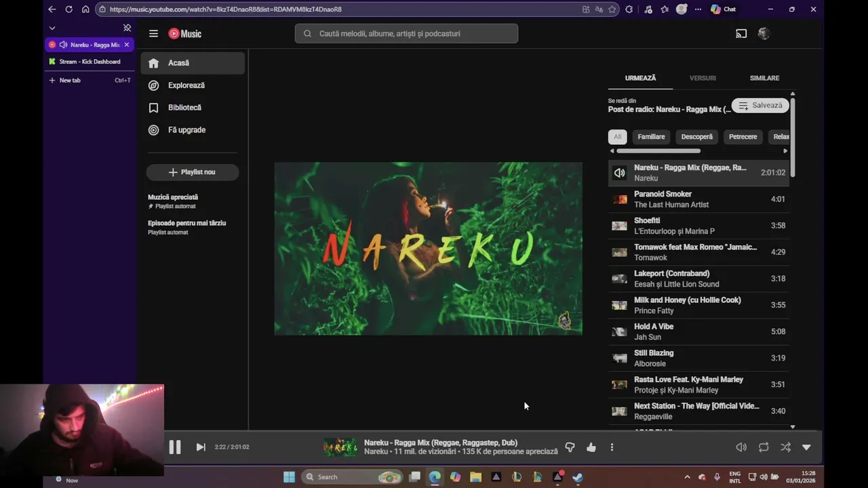This screenshot has width=868, height=488.
Task: Open the Cast to device icon
Action: coord(741,33)
